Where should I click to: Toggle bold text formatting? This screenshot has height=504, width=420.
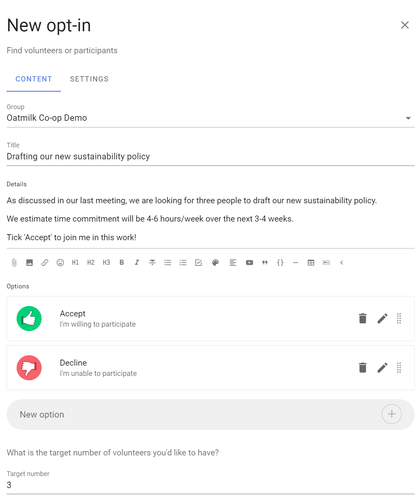[122, 262]
